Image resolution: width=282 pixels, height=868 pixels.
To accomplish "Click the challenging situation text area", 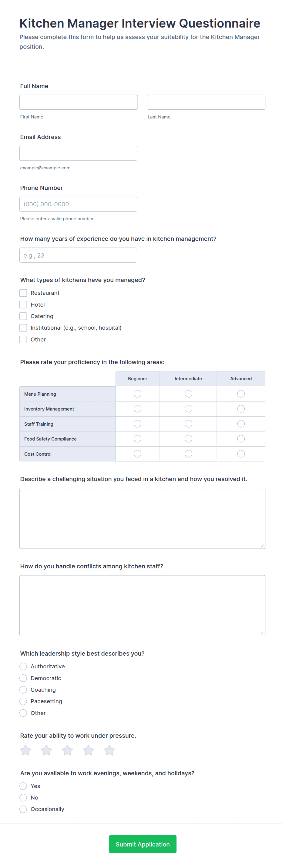I will (x=142, y=518).
